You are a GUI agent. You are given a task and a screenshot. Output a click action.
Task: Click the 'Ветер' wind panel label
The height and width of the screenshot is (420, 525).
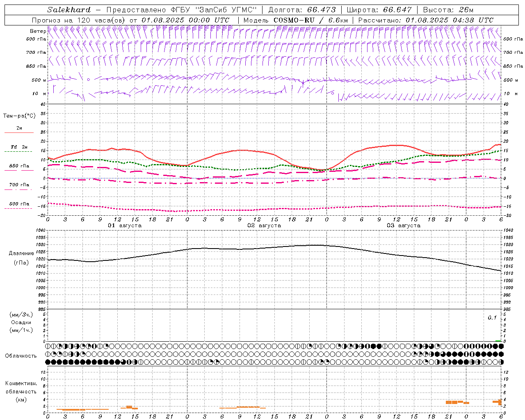38,31
